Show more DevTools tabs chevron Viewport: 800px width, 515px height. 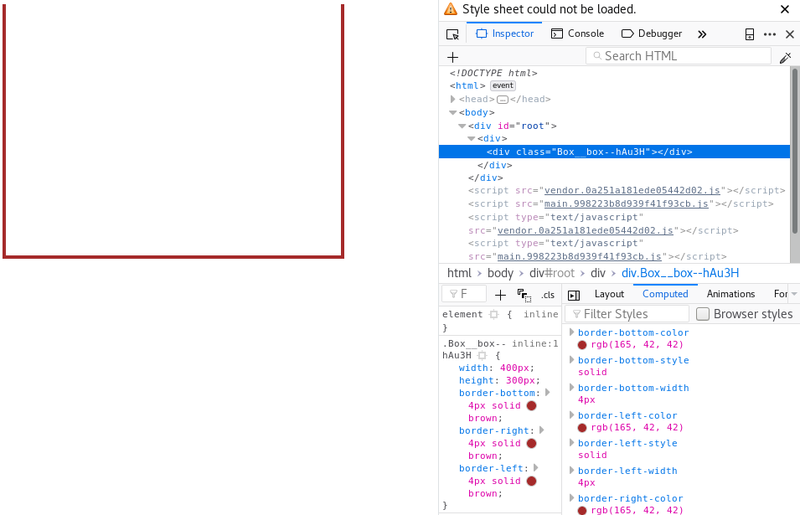pyautogui.click(x=702, y=34)
